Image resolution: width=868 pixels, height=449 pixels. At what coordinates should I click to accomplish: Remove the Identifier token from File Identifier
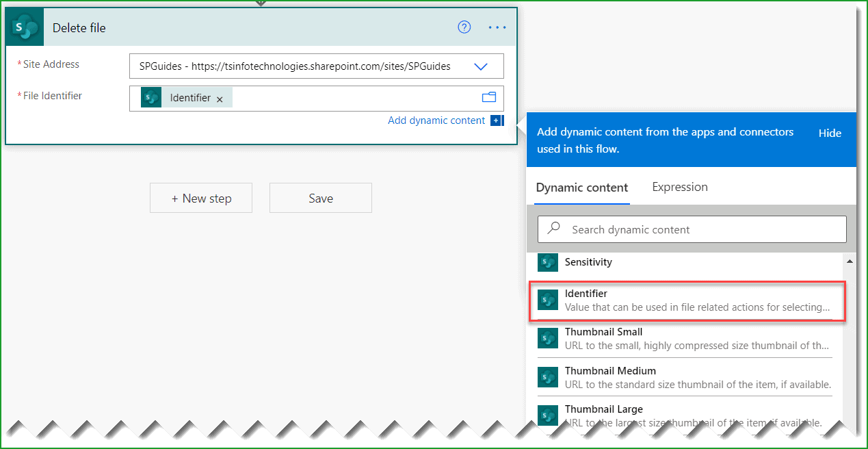[220, 98]
